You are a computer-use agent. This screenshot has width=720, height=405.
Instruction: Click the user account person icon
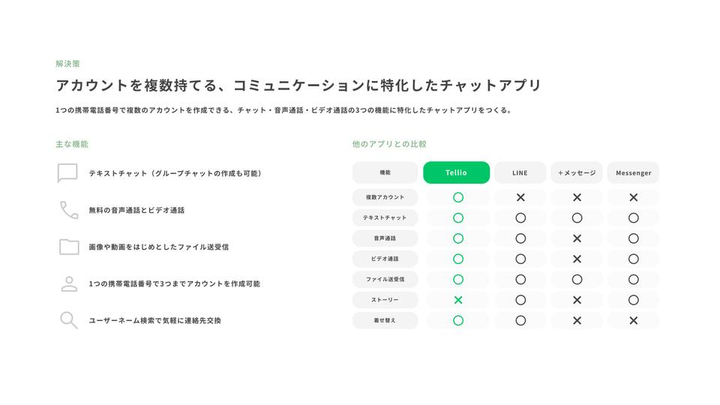coord(69,284)
